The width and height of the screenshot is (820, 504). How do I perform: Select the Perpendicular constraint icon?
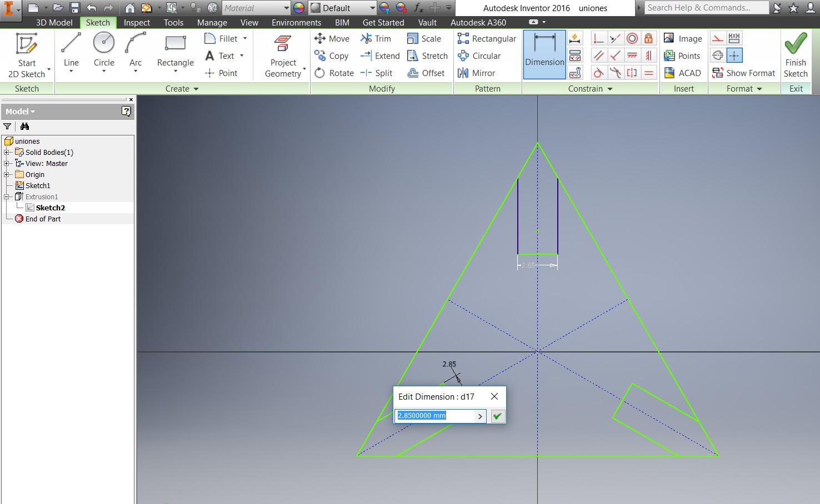tap(615, 56)
